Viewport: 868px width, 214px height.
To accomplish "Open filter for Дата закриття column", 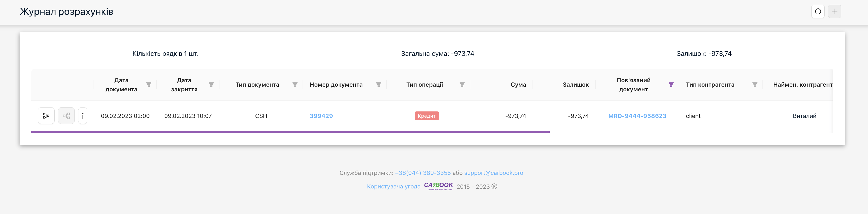I will (211, 85).
